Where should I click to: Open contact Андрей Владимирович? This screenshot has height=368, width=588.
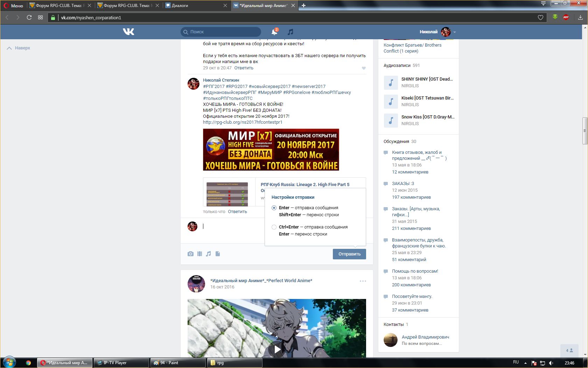click(x=425, y=337)
